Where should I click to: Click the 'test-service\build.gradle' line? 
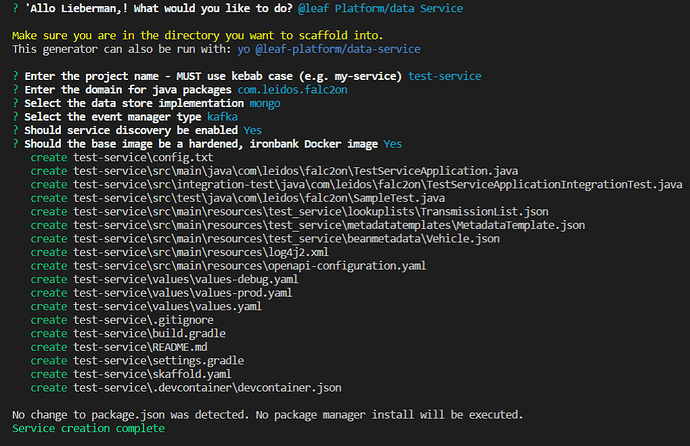coord(149,334)
